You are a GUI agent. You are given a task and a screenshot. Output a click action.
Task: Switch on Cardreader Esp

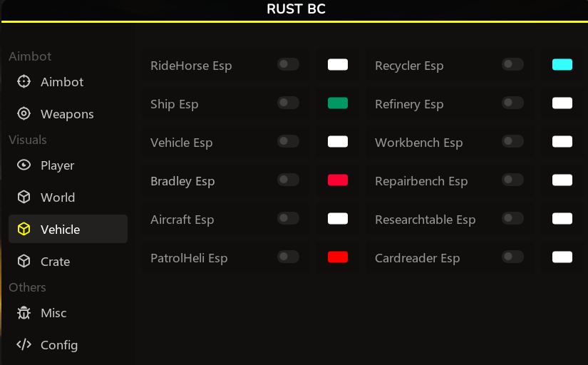[x=512, y=257]
